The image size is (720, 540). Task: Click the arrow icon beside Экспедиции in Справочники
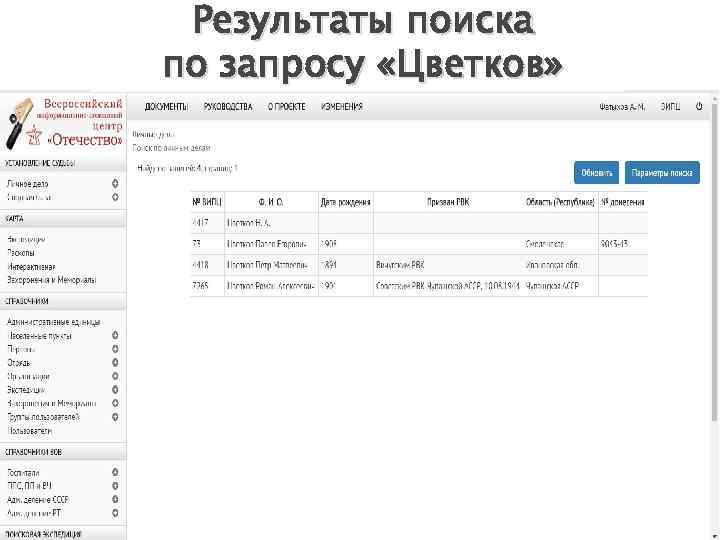point(115,390)
